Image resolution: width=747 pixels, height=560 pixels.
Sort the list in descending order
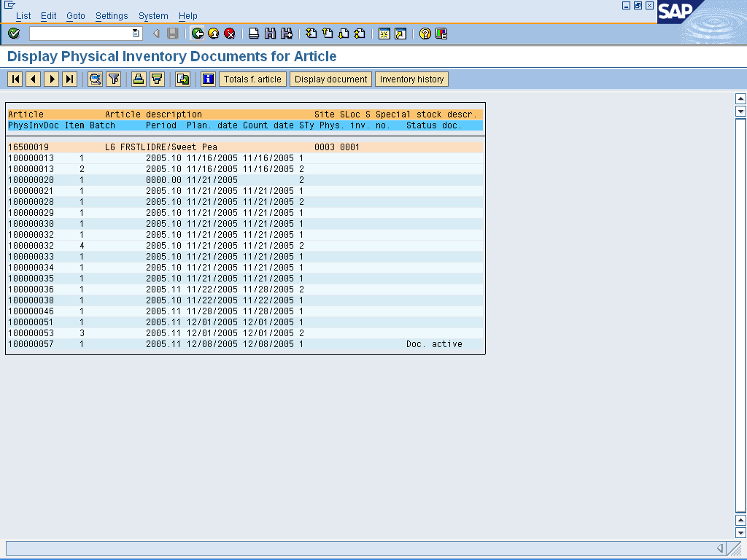point(157,79)
